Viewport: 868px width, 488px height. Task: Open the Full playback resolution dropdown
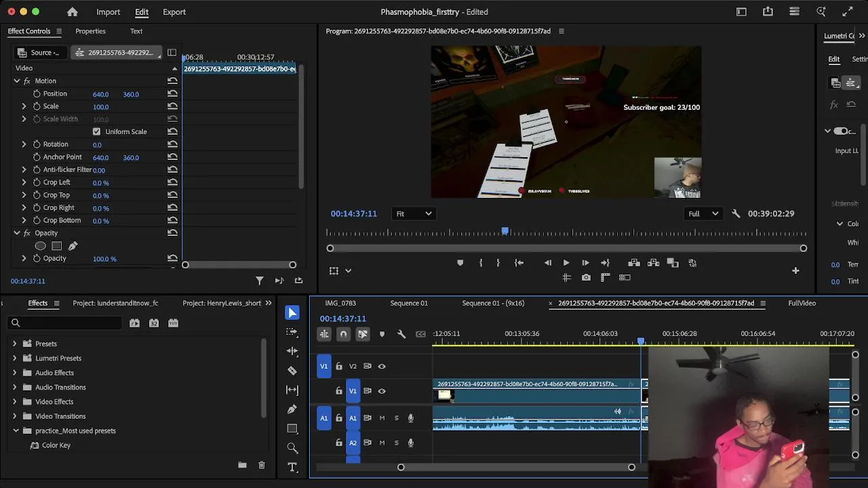pos(704,213)
